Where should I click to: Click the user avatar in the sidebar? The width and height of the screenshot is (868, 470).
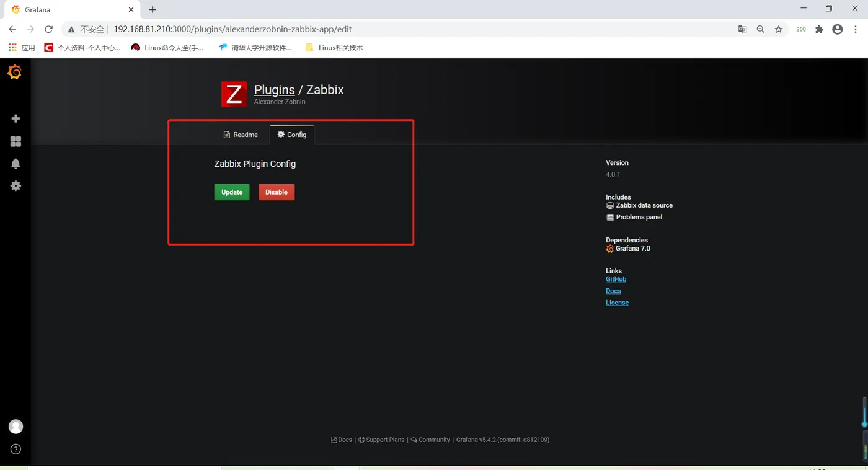tap(15, 427)
